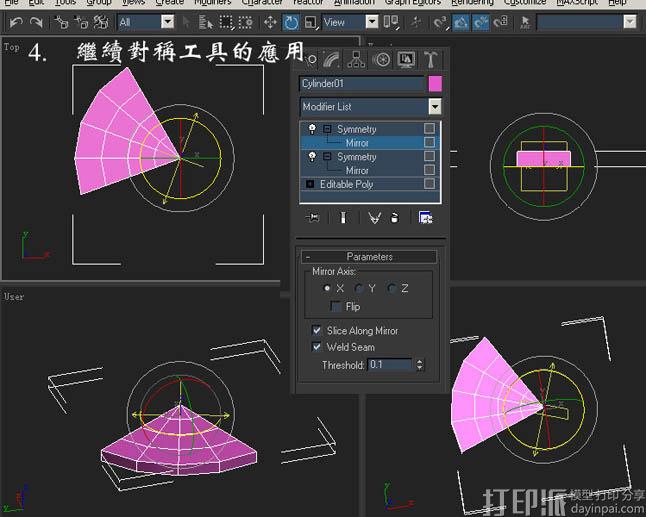Open the Hierarchy command panel tab
Viewport: 646px width, 517px height.
358,60
